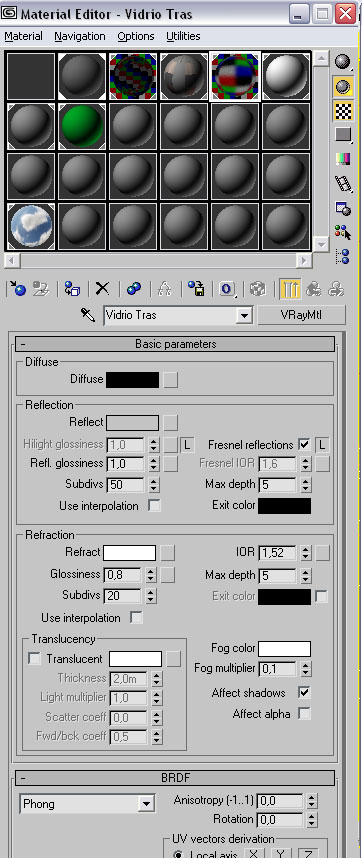Toggle the Show End Result icon
Image resolution: width=362 pixels, height=858 pixels.
coord(290,288)
